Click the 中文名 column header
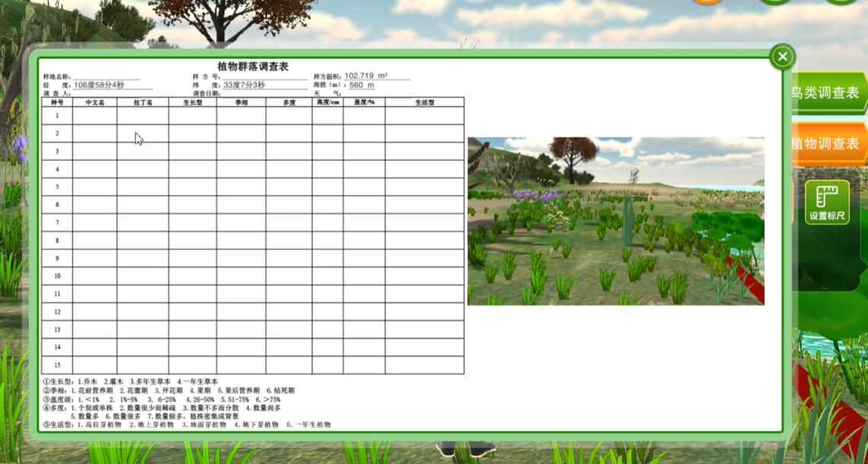The height and width of the screenshot is (464, 868). (94, 102)
